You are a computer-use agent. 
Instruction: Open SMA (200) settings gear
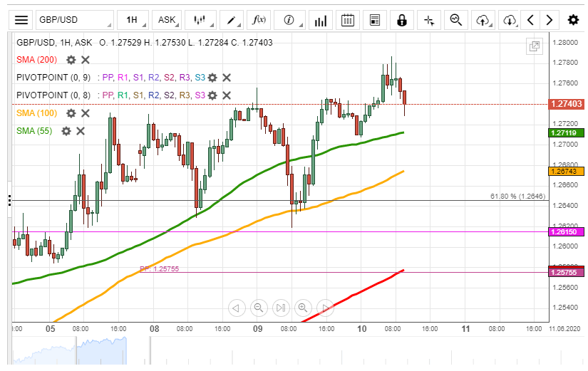click(x=71, y=60)
